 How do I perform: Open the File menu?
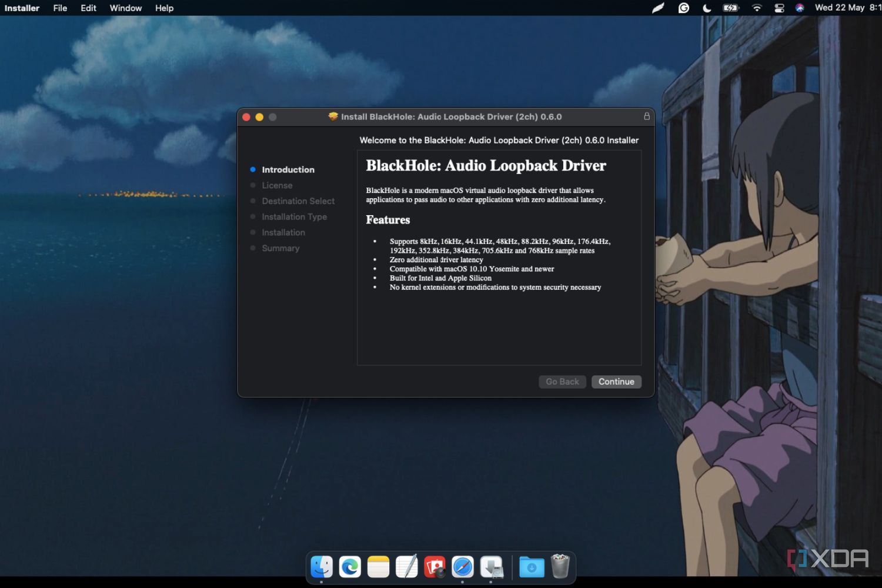point(60,8)
